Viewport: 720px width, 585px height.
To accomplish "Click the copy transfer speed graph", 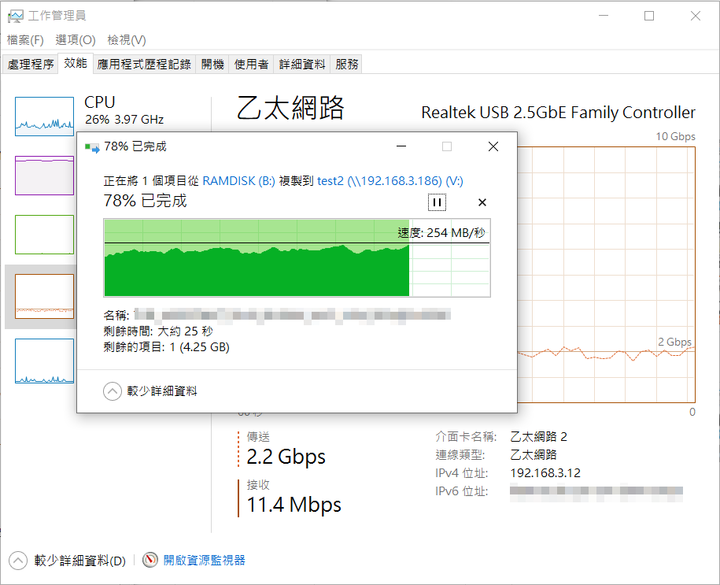I will click(297, 258).
